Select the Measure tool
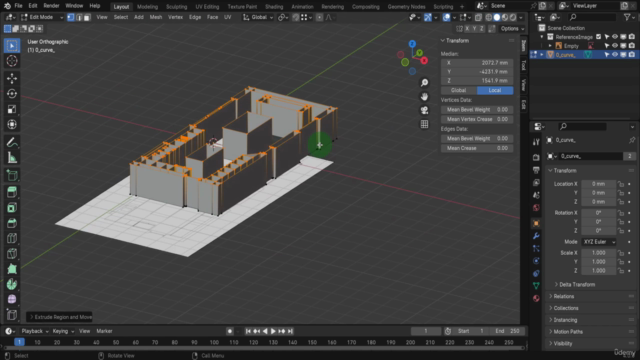Viewport: 640px width, 360px height. click(12, 158)
